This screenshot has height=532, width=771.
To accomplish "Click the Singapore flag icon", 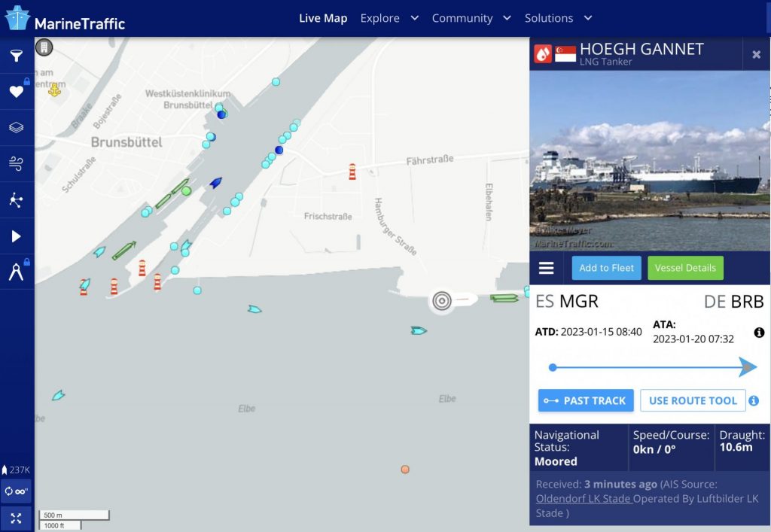I will [x=565, y=54].
